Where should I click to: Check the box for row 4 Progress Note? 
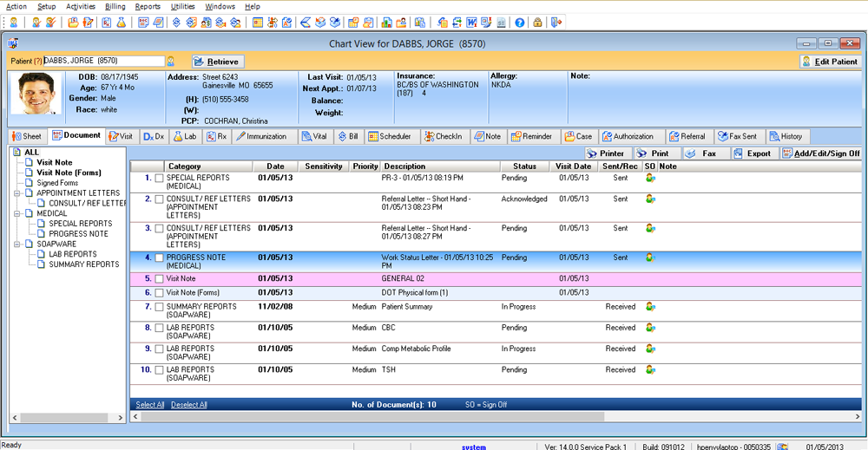click(159, 258)
